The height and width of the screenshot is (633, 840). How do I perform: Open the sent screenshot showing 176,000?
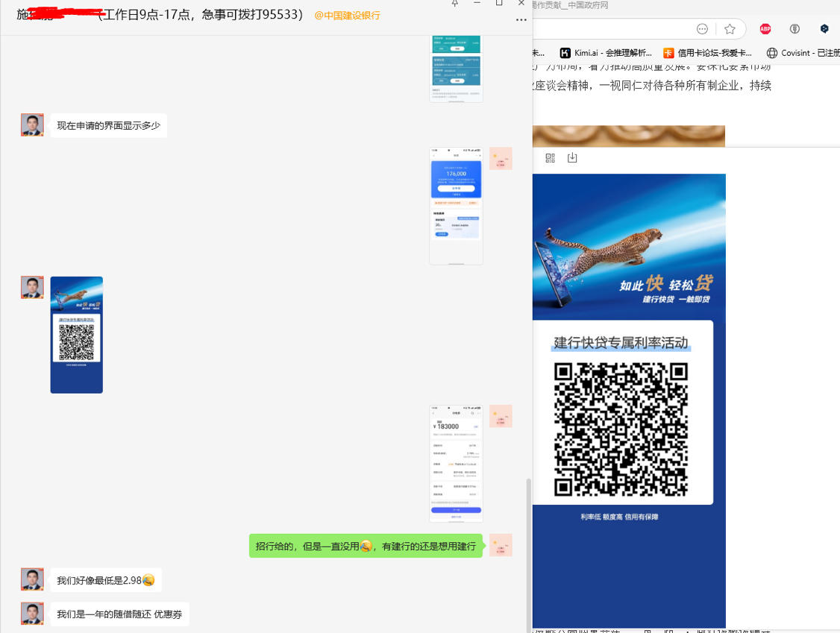(x=457, y=207)
